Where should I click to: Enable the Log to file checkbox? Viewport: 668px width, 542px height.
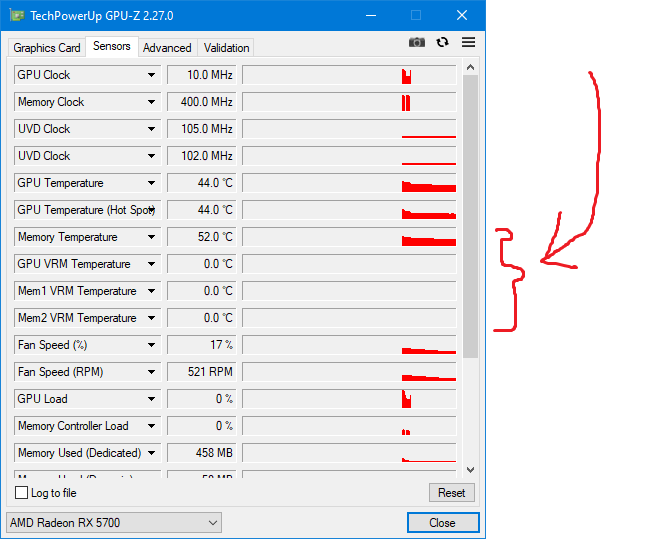click(x=21, y=493)
